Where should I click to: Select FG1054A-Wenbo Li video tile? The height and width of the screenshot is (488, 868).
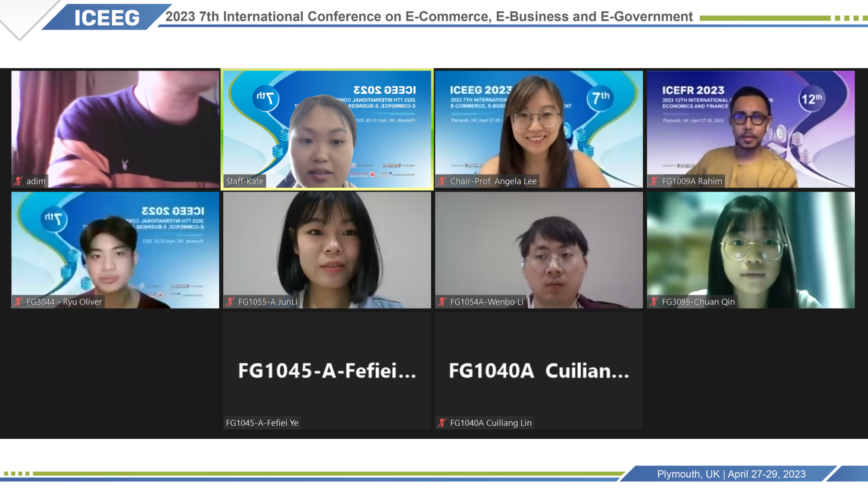538,250
